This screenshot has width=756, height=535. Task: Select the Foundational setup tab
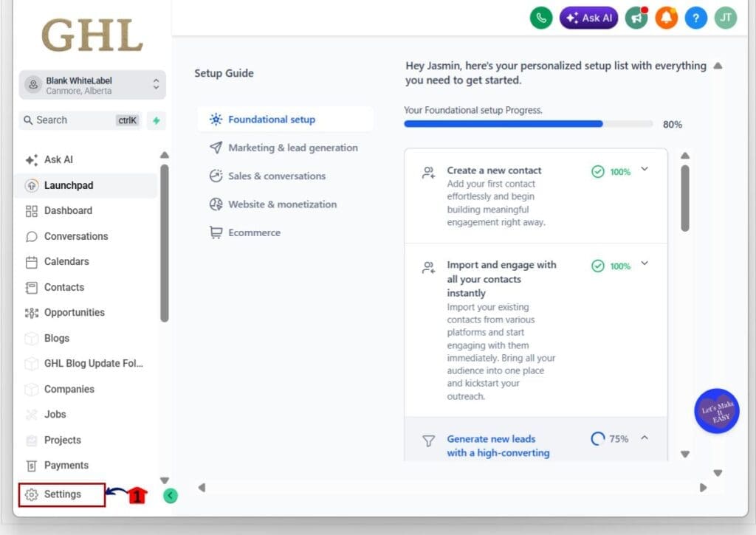285,120
